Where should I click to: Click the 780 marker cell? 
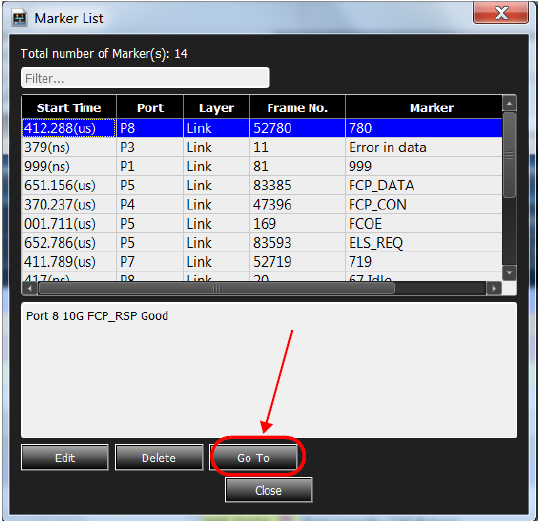(x=424, y=128)
